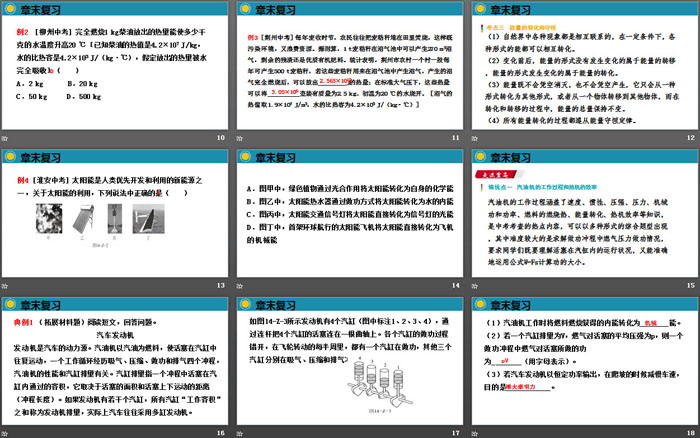The image size is (700, 438).
Task: Click the sun icon on slide 18 header
Action: (x=482, y=303)
